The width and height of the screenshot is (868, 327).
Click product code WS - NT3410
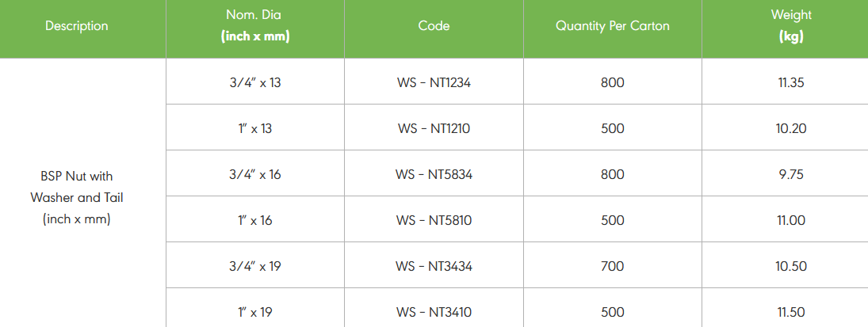click(434, 312)
